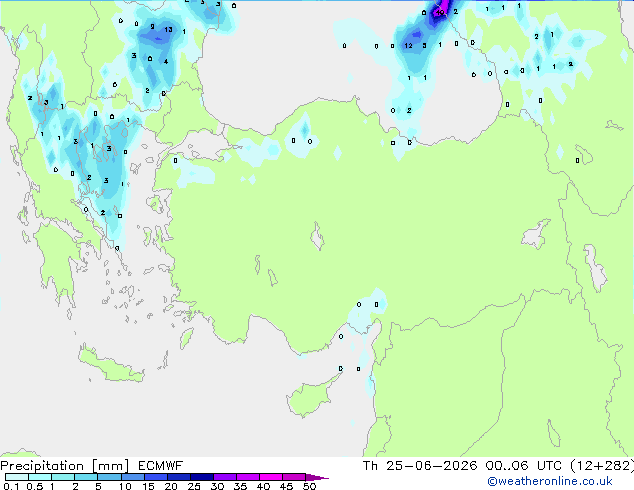Select the lightest 0.1–0.5 mm legend swatch

click(17, 477)
